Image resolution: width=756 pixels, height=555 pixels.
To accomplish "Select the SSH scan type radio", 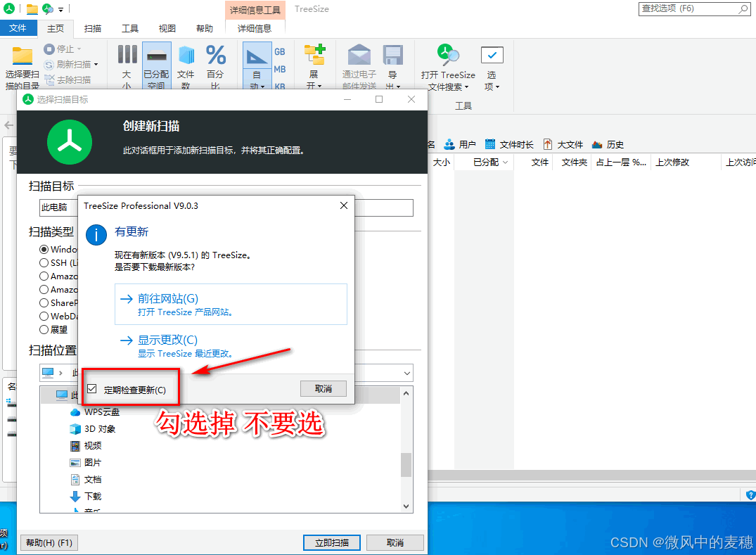I will (x=44, y=263).
